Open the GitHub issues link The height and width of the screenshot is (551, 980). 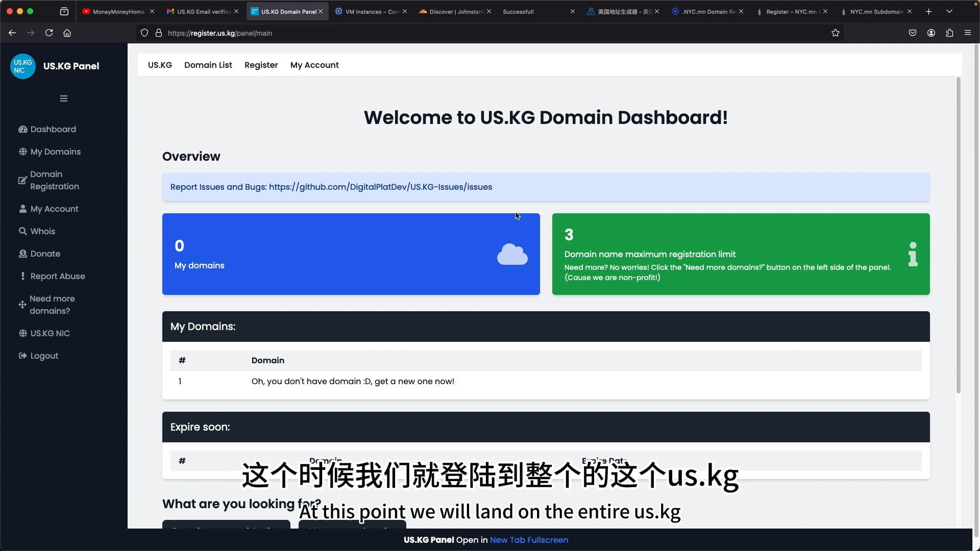(380, 187)
